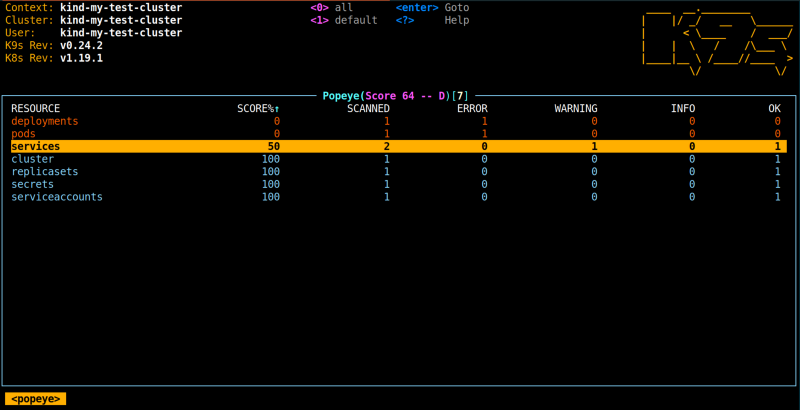Click Cluster value kind-my-test-cluster
The image size is (800, 410).
121,20
